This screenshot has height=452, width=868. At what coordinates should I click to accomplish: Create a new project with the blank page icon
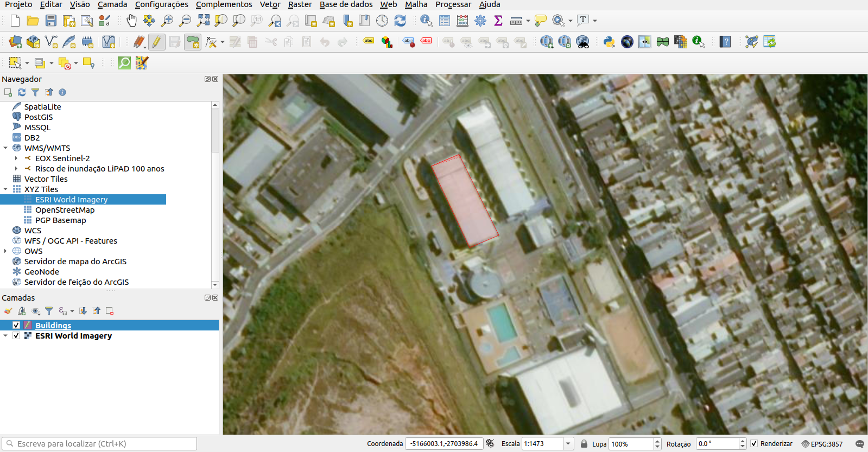click(x=15, y=21)
